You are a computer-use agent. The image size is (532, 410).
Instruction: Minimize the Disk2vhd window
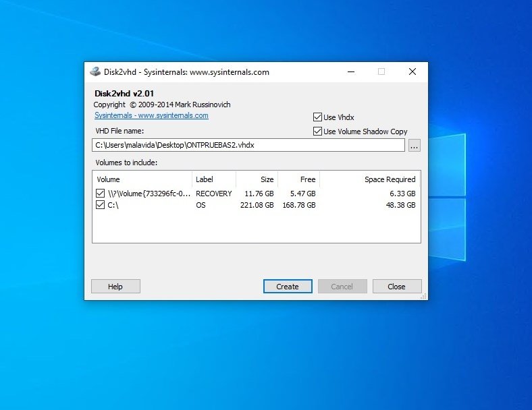point(351,72)
